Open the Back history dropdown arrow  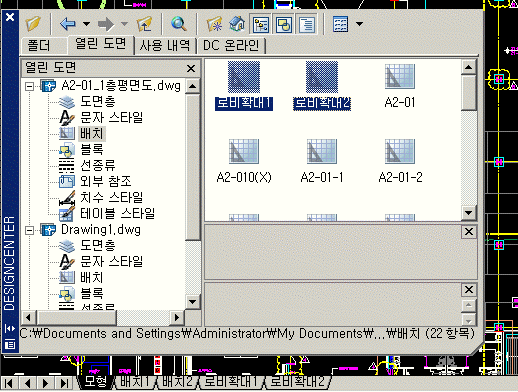86,24
